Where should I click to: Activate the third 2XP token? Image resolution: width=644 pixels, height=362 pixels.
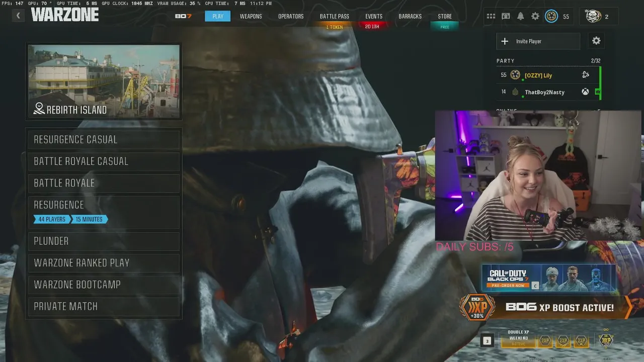pos(581,341)
